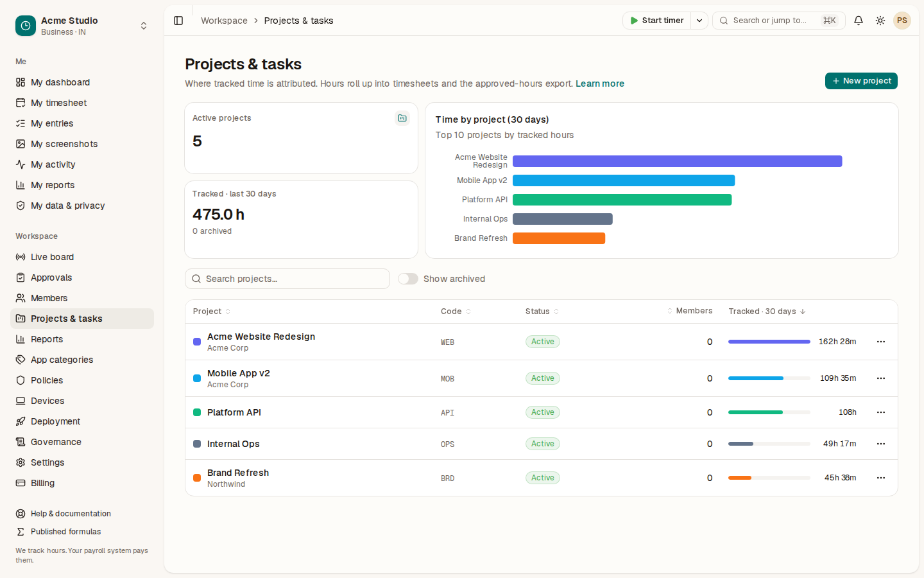Click the My activity pulse icon
924x578 pixels.
pyautogui.click(x=21, y=164)
